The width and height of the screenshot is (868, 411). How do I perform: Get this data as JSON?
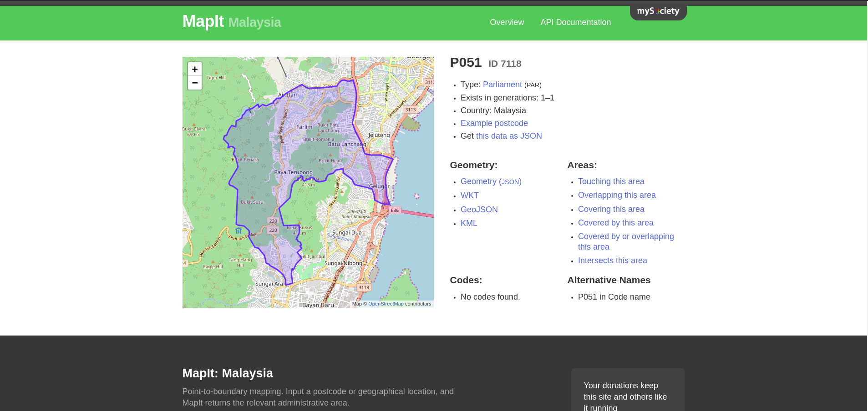pos(508,136)
